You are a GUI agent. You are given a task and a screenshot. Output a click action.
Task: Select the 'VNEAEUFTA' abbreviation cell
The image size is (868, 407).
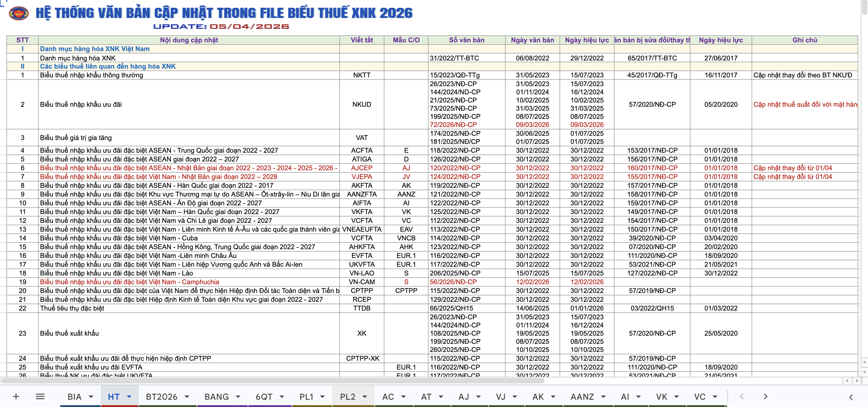(x=361, y=230)
